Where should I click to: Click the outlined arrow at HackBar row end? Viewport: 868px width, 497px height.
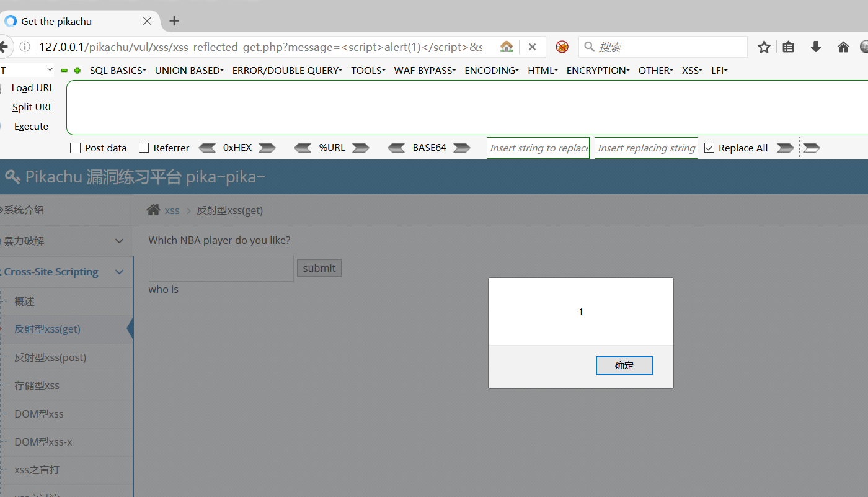[x=812, y=148]
